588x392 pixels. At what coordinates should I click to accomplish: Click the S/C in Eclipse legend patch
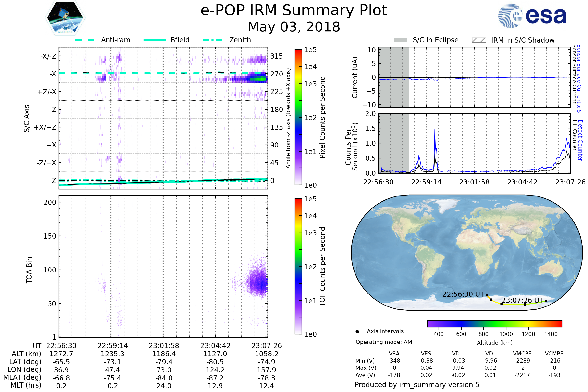pyautogui.click(x=401, y=40)
